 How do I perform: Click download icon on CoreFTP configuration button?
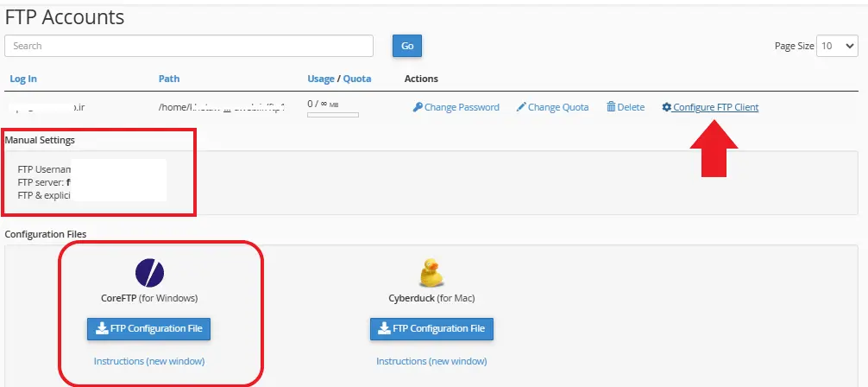pos(101,328)
